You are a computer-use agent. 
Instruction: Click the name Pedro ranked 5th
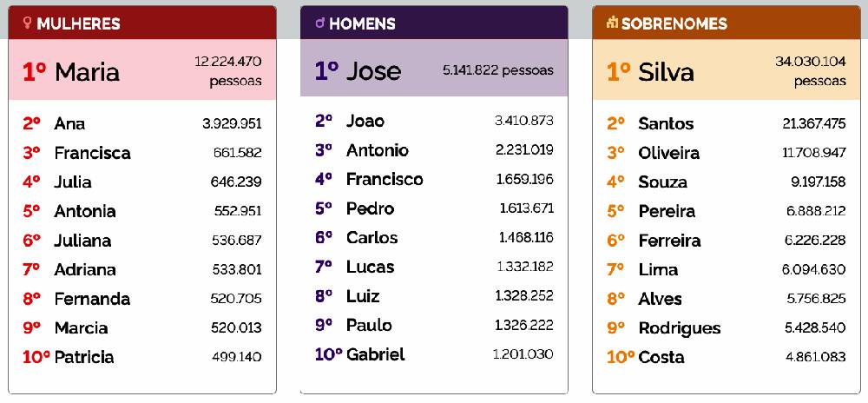click(x=370, y=208)
